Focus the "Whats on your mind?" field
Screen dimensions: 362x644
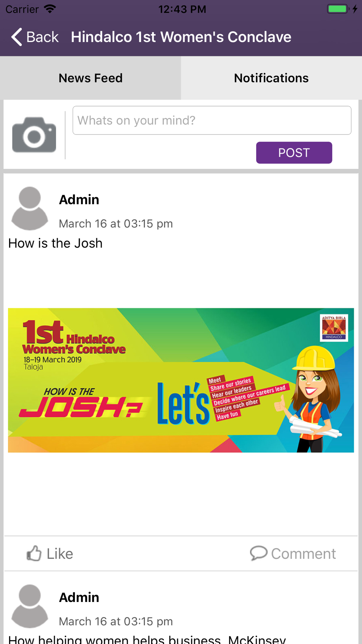212,120
